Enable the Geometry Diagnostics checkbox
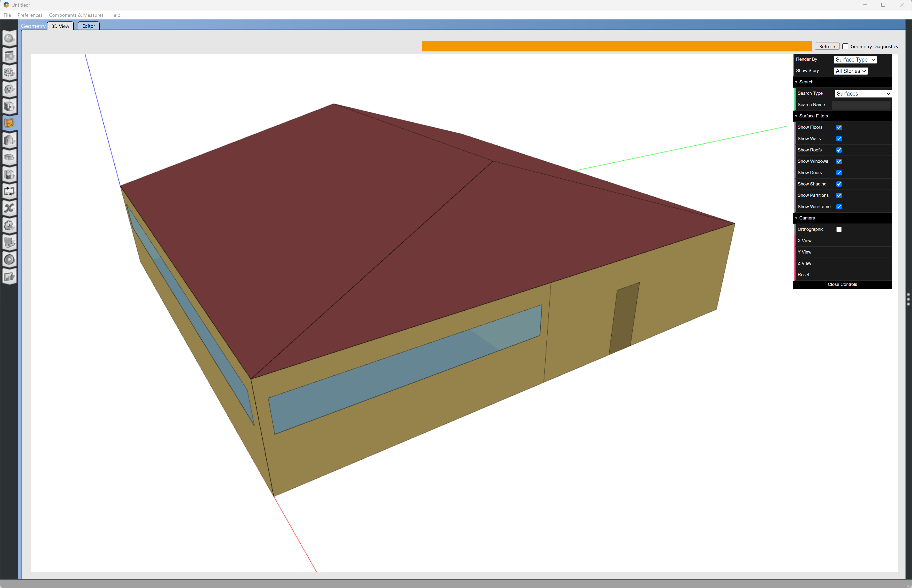The image size is (912, 588). (x=845, y=47)
